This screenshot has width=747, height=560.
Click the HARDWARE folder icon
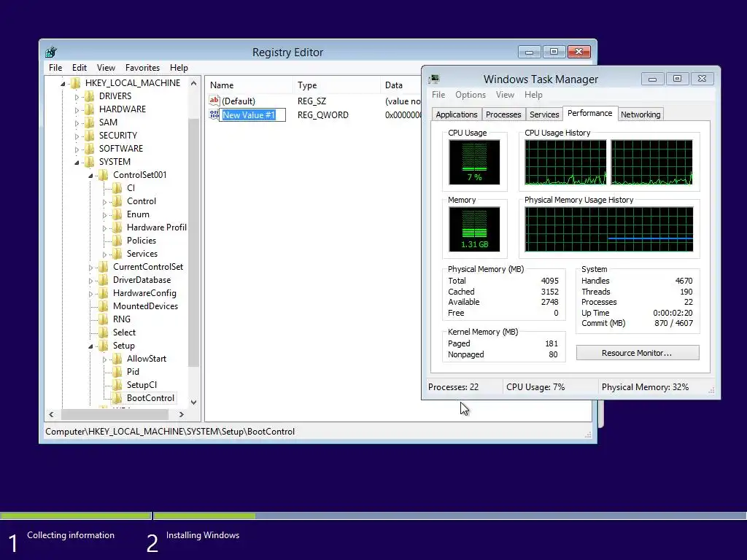tap(90, 109)
